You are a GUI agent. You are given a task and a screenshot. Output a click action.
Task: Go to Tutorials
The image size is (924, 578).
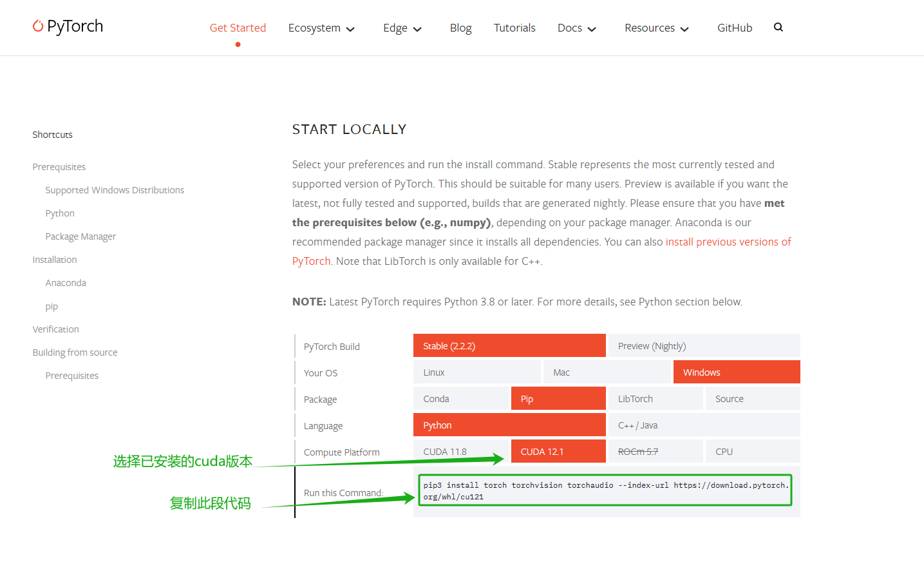click(514, 28)
